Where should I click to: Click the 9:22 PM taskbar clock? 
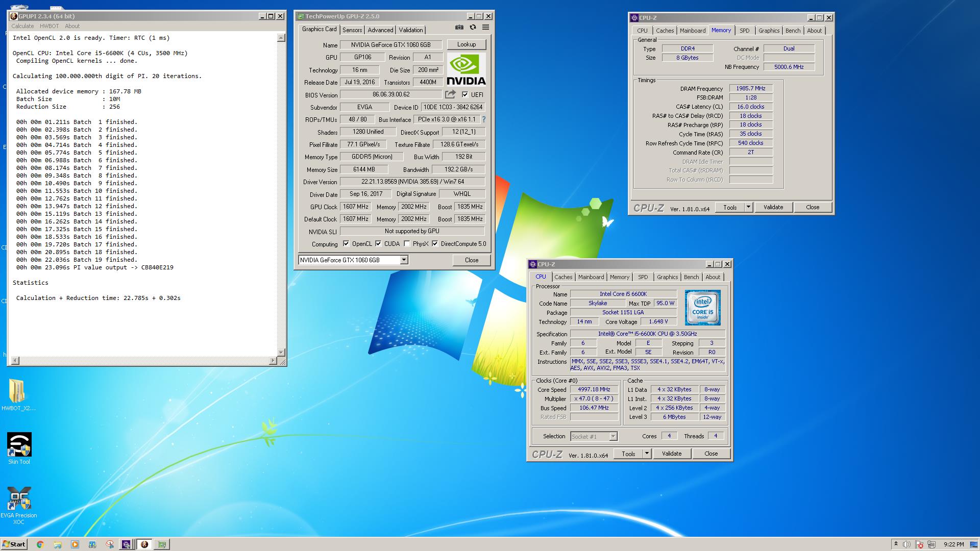pyautogui.click(x=954, y=544)
